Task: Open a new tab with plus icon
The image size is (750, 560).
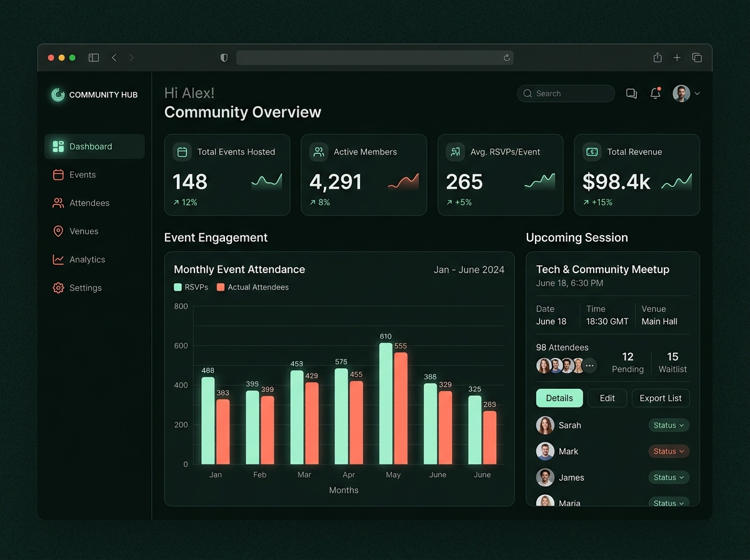Action: 677,57
